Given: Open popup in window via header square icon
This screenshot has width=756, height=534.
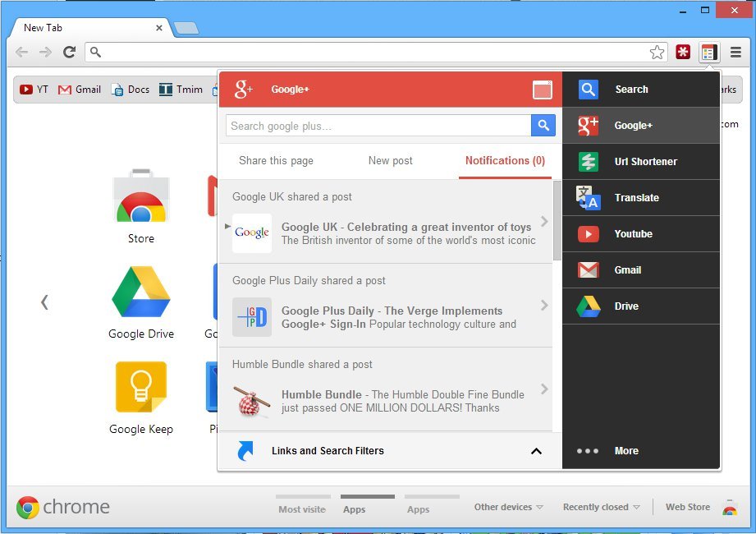Looking at the screenshot, I should point(542,90).
